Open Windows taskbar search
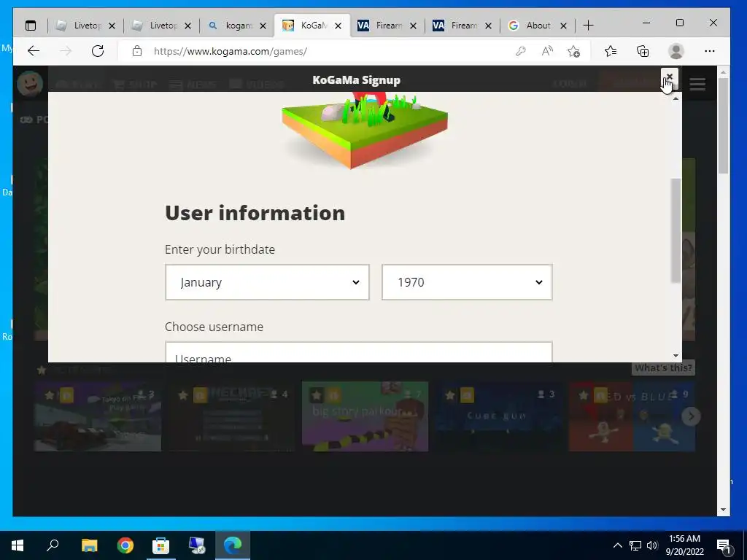 tap(53, 545)
